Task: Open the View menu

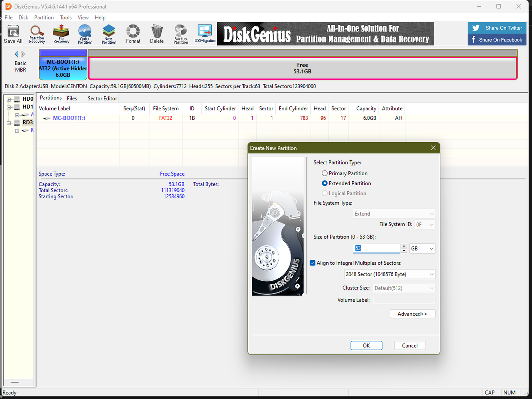Action: click(83, 17)
